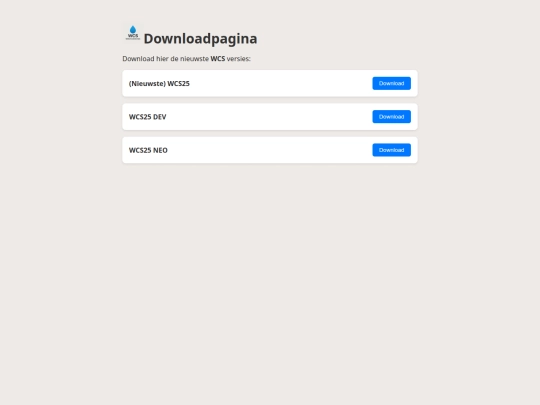Click the bold WCS word in the subtitle
Screen dimensions: 540x405
[218, 59]
